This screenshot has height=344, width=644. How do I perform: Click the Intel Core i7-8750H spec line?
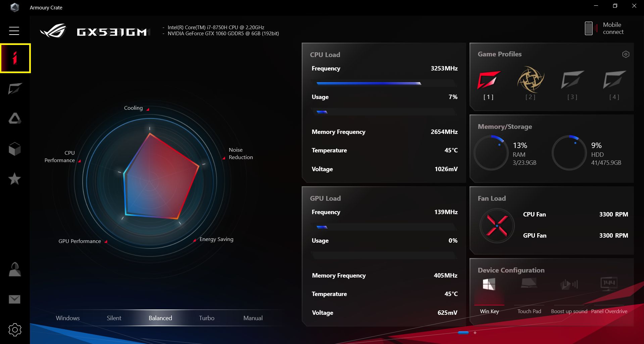[216, 27]
